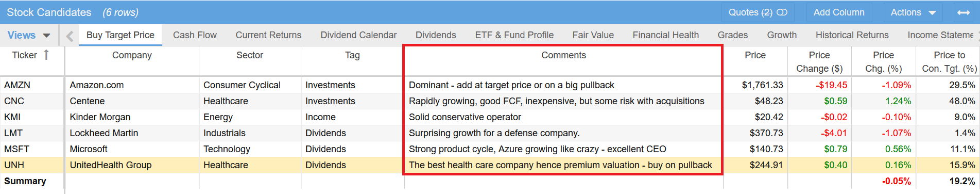Click the Comments column header
Screen dimensions: 980x194
point(563,55)
